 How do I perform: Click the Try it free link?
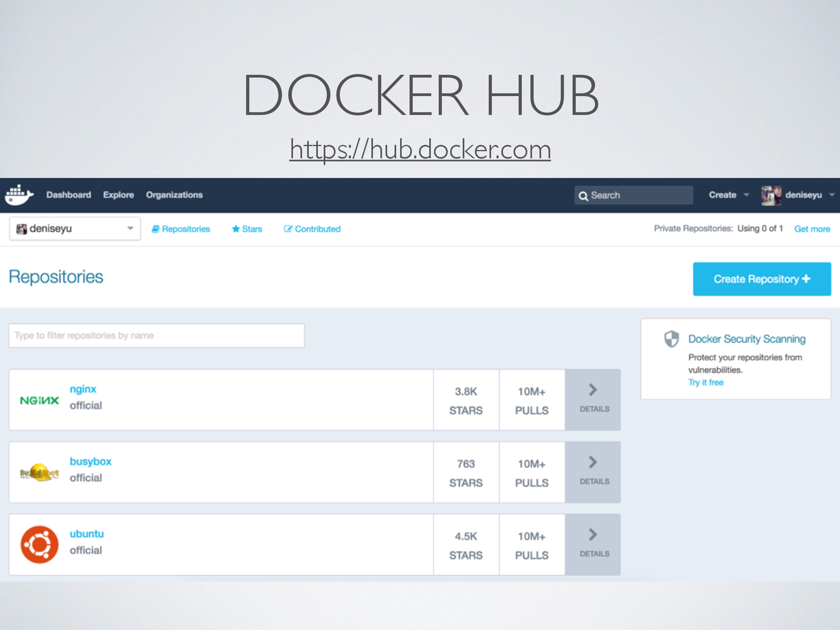tap(706, 382)
